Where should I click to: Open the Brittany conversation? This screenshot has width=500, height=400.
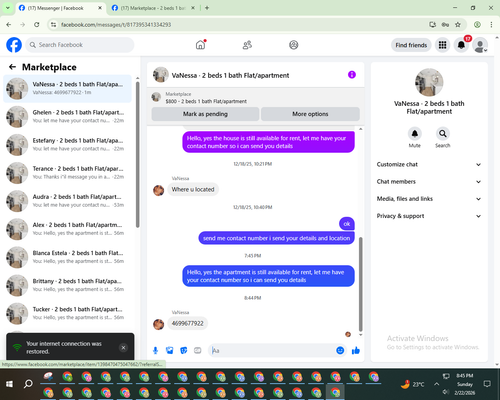[67, 285]
